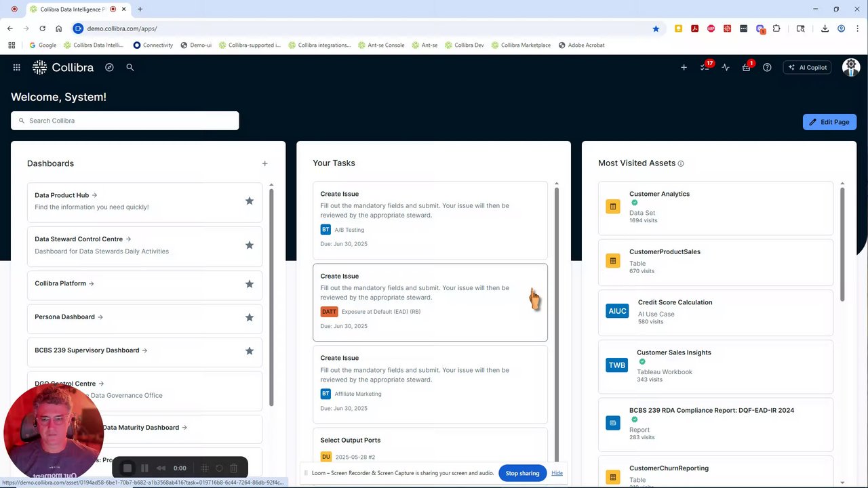Open the Connectivity bookmark

coord(153,45)
